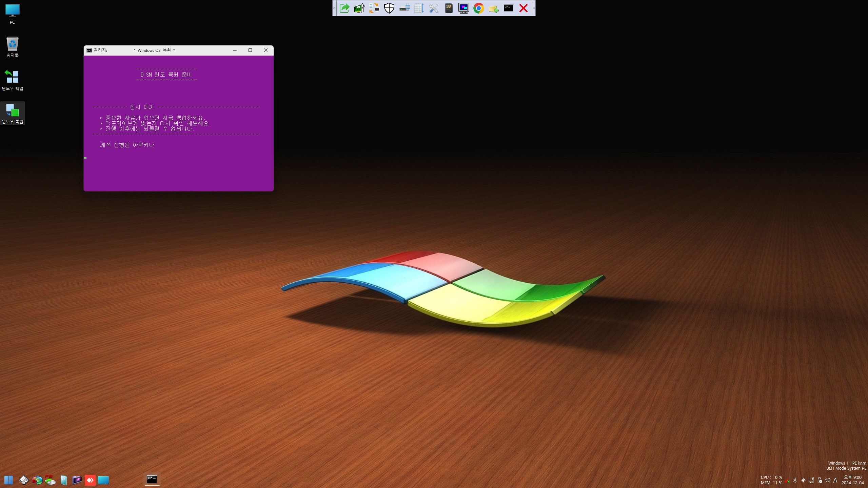Click the CPU 0 % readout
This screenshot has height=488, width=868.
pos(771,477)
